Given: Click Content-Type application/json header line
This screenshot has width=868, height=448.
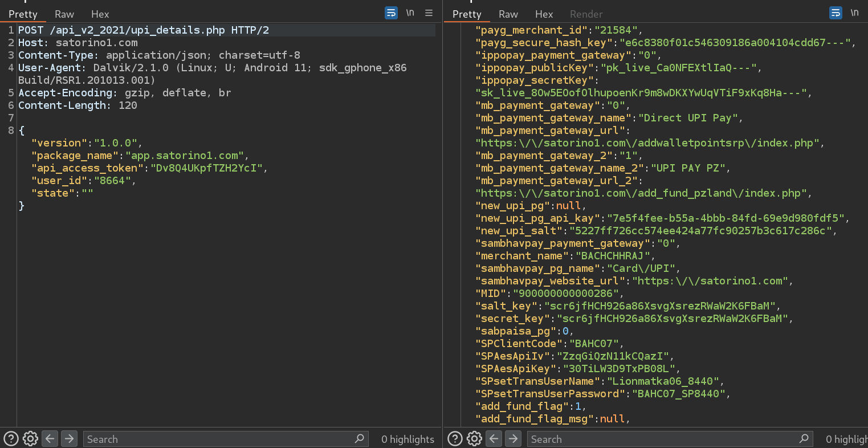Looking at the screenshot, I should coord(159,55).
